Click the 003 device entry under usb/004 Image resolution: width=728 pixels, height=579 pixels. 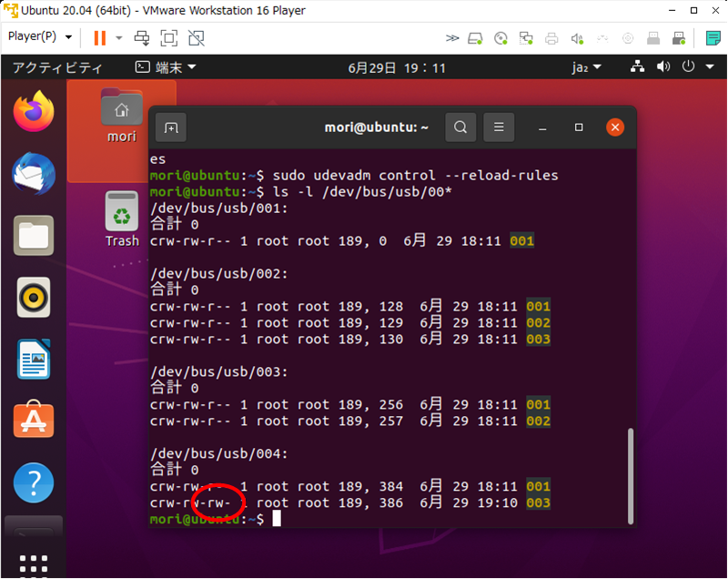coord(538,503)
